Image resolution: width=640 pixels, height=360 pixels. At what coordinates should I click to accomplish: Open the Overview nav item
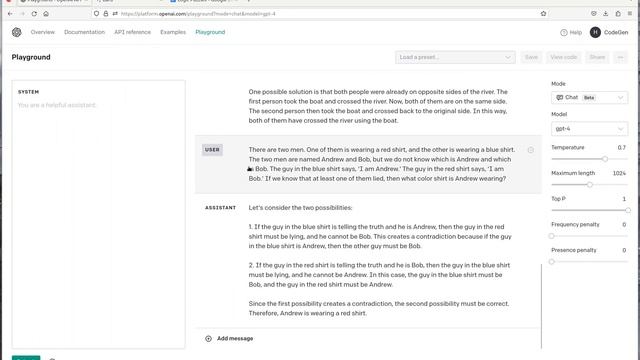tap(42, 32)
